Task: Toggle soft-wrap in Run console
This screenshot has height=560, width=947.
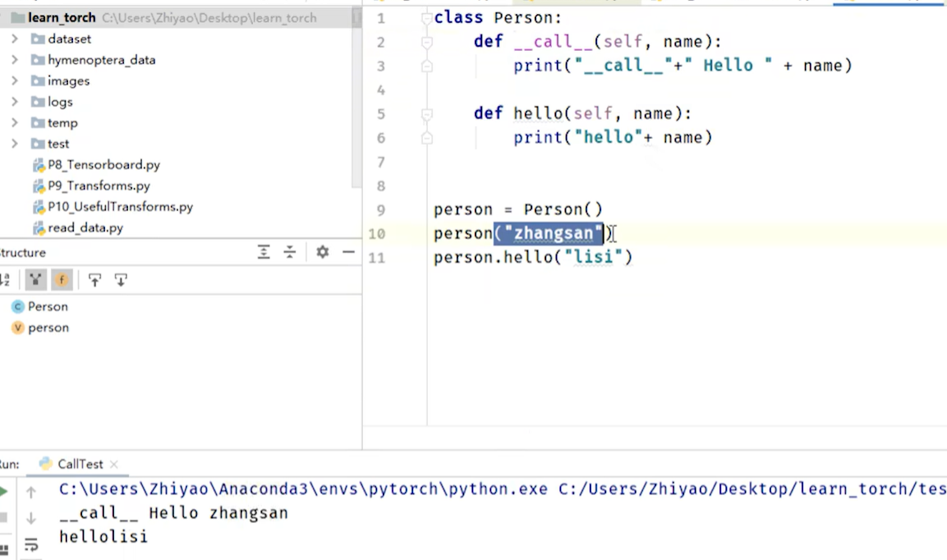Action: point(31,544)
